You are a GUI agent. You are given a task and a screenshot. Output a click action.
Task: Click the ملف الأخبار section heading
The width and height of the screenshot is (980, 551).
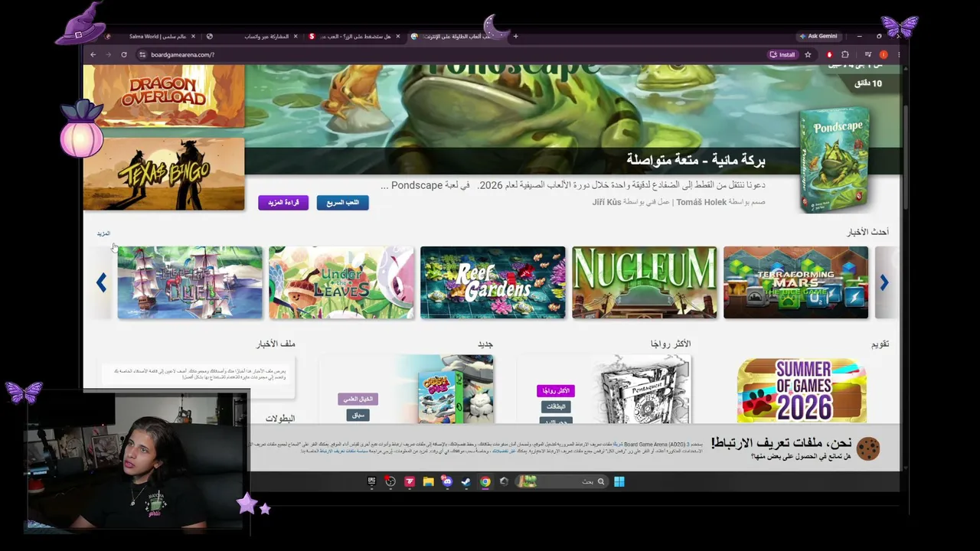pyautogui.click(x=276, y=344)
